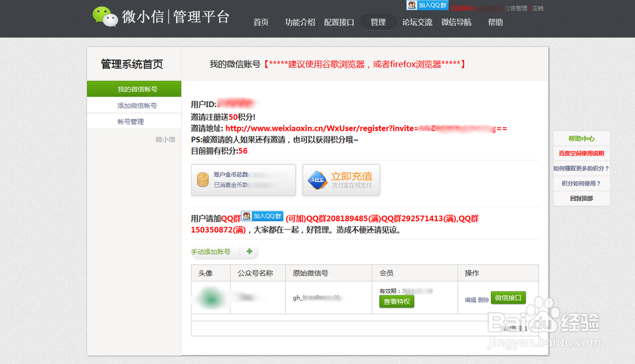Click the 加入QQ群 badge beside 用户请加QQ群

click(x=262, y=216)
